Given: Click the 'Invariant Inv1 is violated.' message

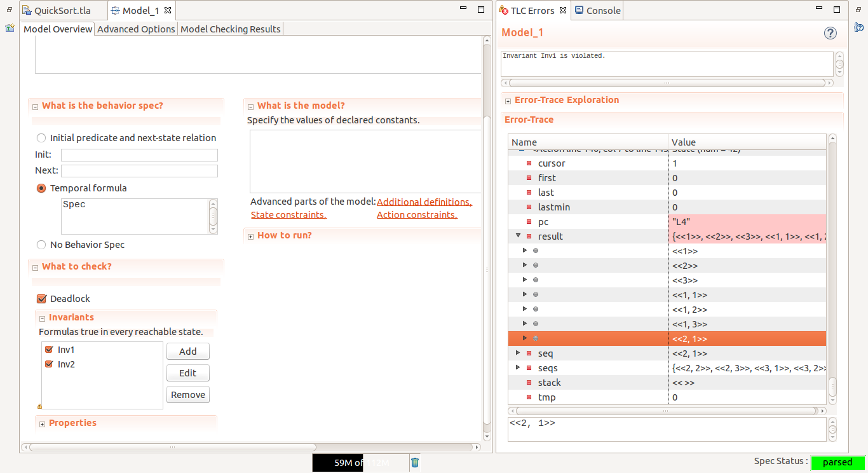Looking at the screenshot, I should [553, 56].
